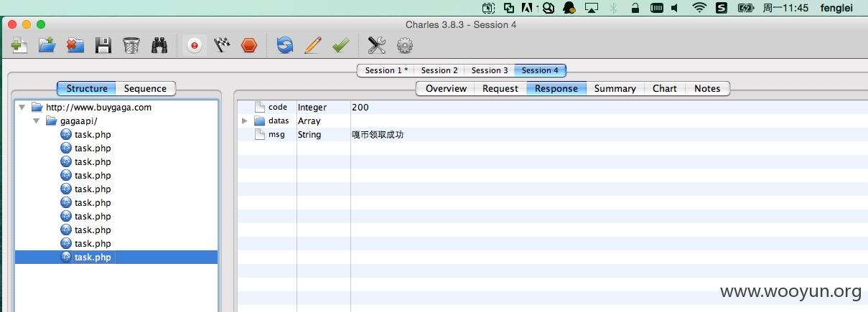Click the highlighted task.php request
This screenshot has width=868, height=312.
point(93,257)
